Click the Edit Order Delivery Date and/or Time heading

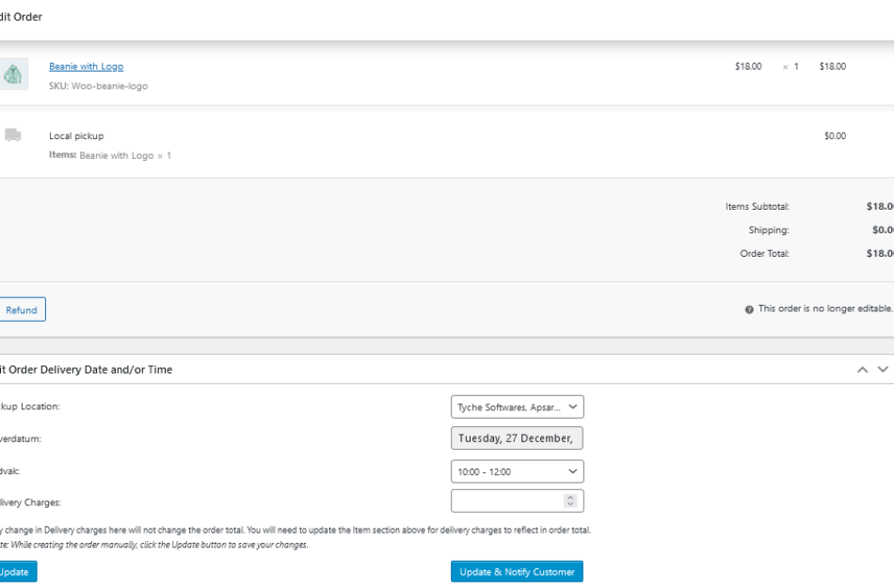point(86,369)
